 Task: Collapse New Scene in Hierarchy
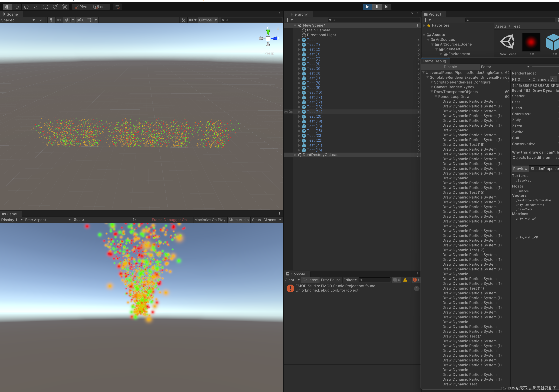[295, 25]
